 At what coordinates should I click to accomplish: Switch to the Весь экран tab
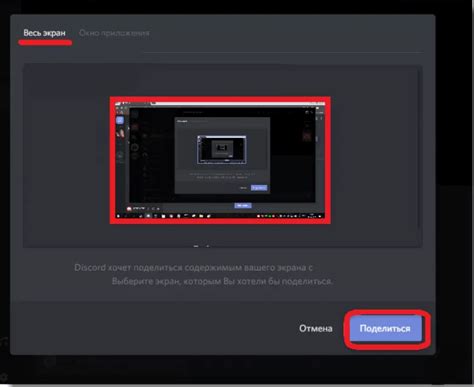tap(44, 33)
